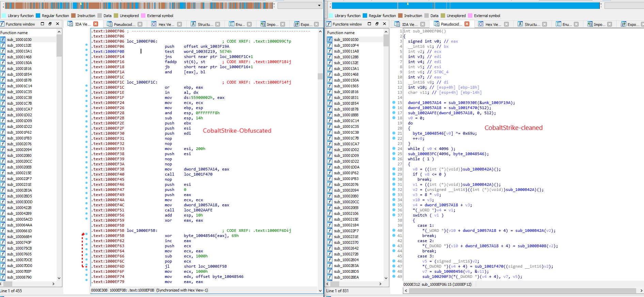644x297 pixels.
Task: Close the Imports tab in left window
Action: coord(282,24)
